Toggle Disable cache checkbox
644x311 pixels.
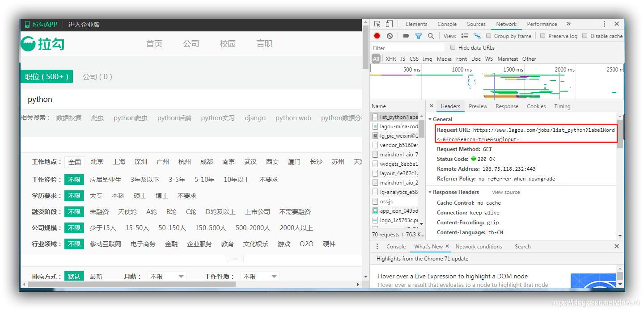pyautogui.click(x=585, y=36)
